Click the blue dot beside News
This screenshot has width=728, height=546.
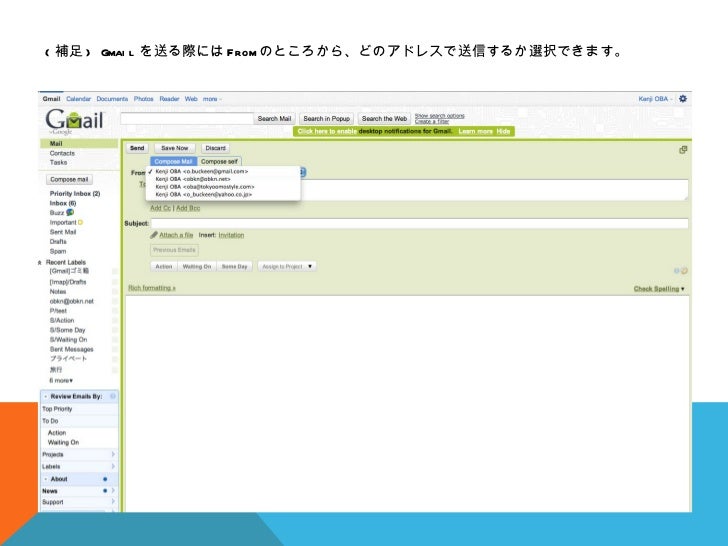pos(105,491)
